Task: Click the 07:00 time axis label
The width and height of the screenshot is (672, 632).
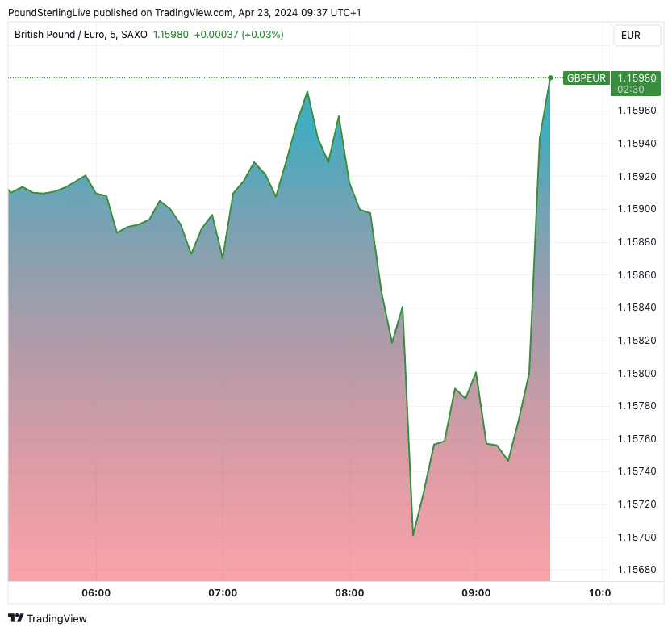Action: pyautogui.click(x=223, y=593)
